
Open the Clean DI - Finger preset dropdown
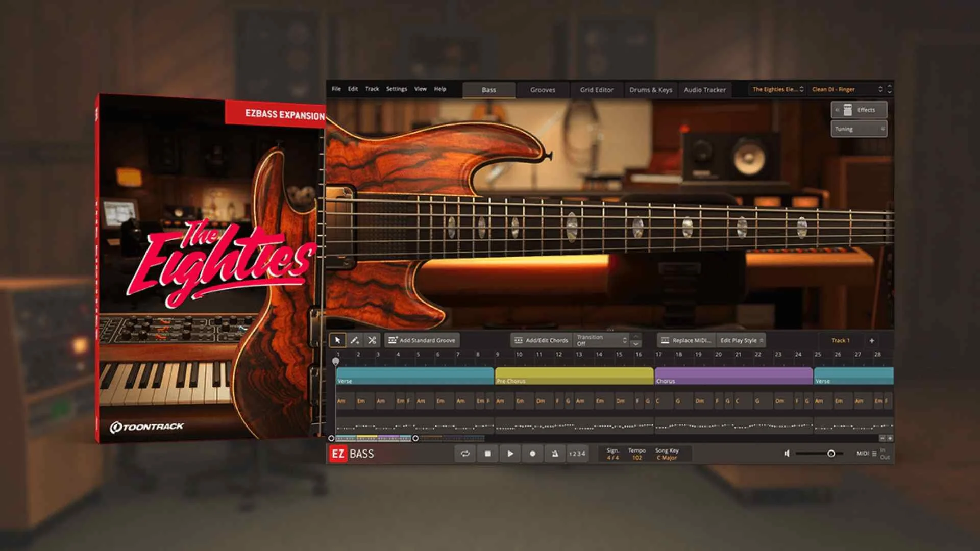coord(845,89)
